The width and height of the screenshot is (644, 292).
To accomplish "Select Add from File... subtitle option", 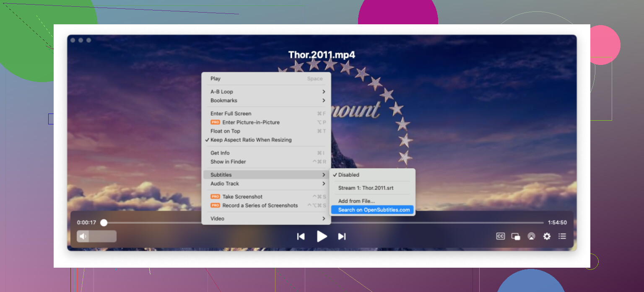I will [x=373, y=201].
